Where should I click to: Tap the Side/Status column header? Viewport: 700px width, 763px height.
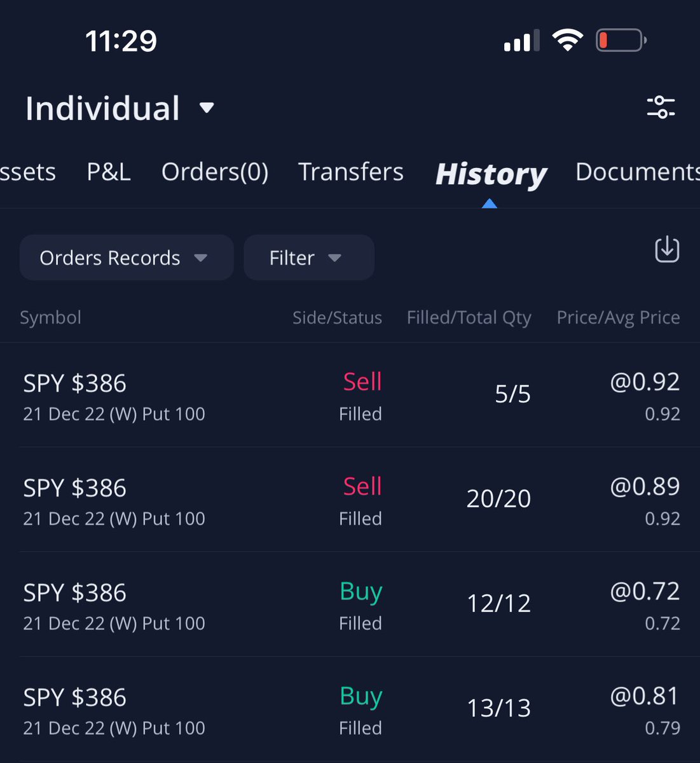tap(337, 317)
